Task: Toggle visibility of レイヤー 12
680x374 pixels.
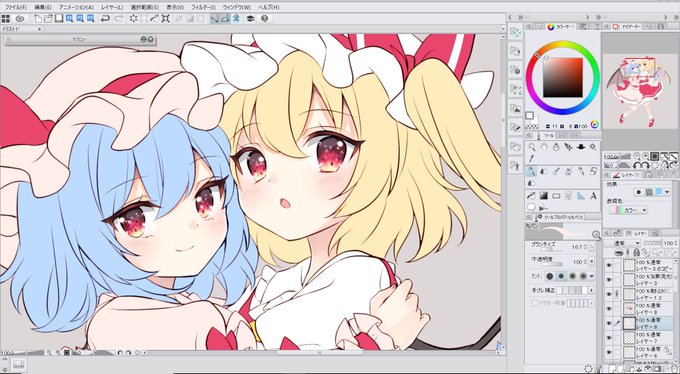Action: 609,294
